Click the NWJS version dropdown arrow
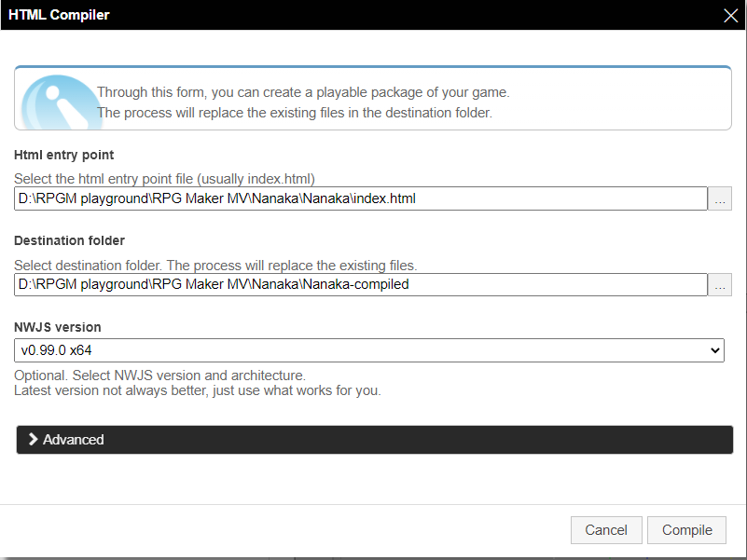The height and width of the screenshot is (560, 747). tap(714, 350)
